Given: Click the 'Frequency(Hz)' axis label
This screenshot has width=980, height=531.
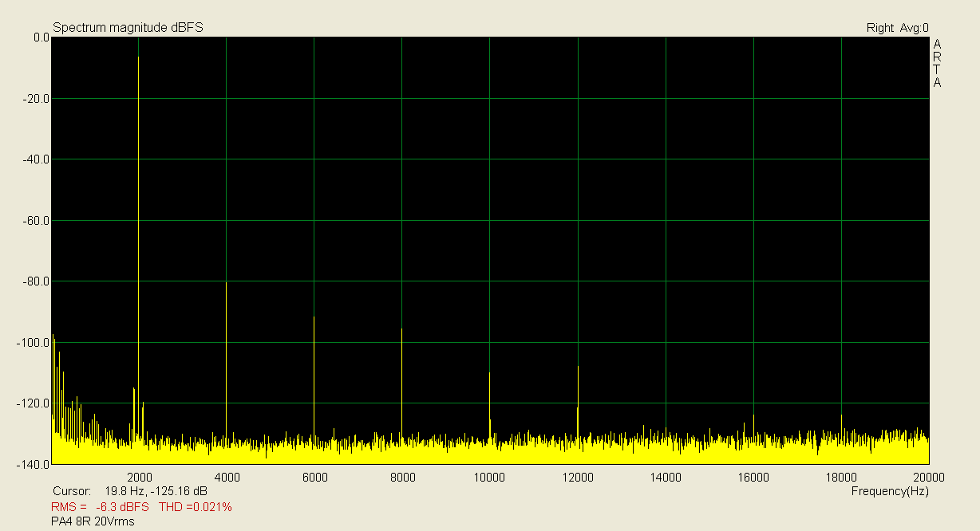Looking at the screenshot, I should click(x=890, y=491).
